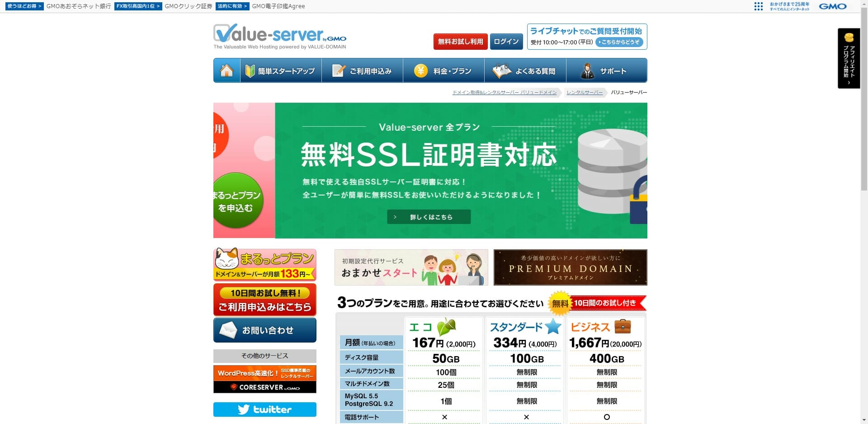Click the ビジネス plan heading
Image resolution: width=868 pixels, height=424 pixels.
point(590,327)
